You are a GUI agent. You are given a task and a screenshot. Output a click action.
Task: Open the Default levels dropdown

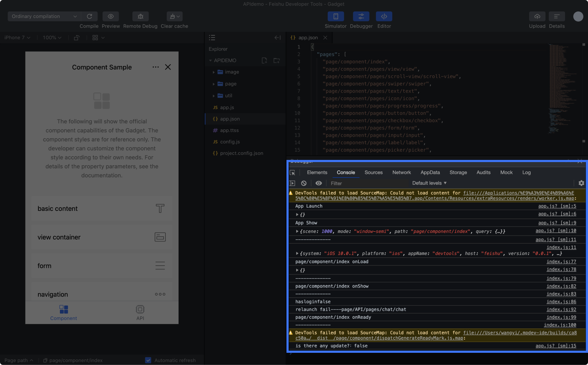(x=429, y=183)
